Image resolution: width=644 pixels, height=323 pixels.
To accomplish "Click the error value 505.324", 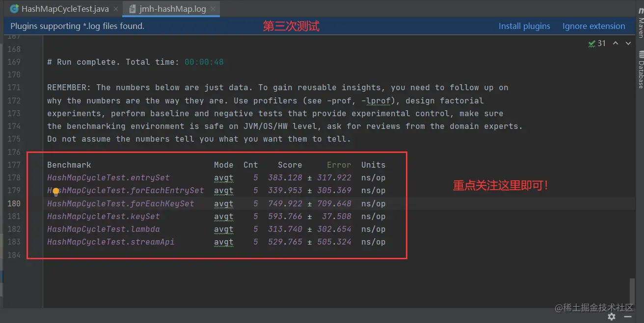I will [334, 242].
